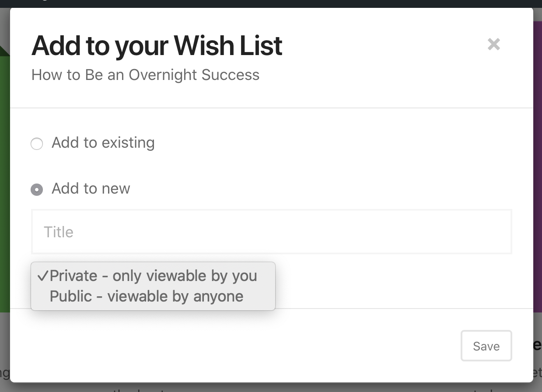Click the Save button in dialog footer
Image resolution: width=542 pixels, height=392 pixels.
tap(486, 346)
